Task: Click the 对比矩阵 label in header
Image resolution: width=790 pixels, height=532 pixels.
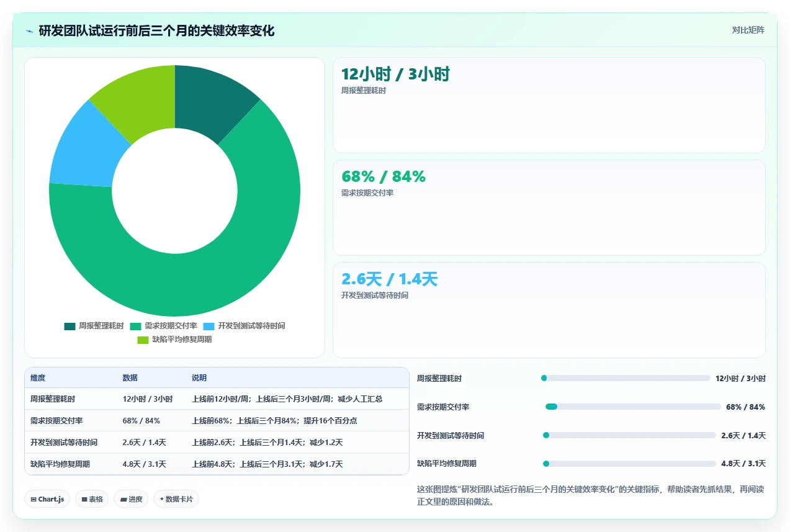Action: (x=748, y=30)
